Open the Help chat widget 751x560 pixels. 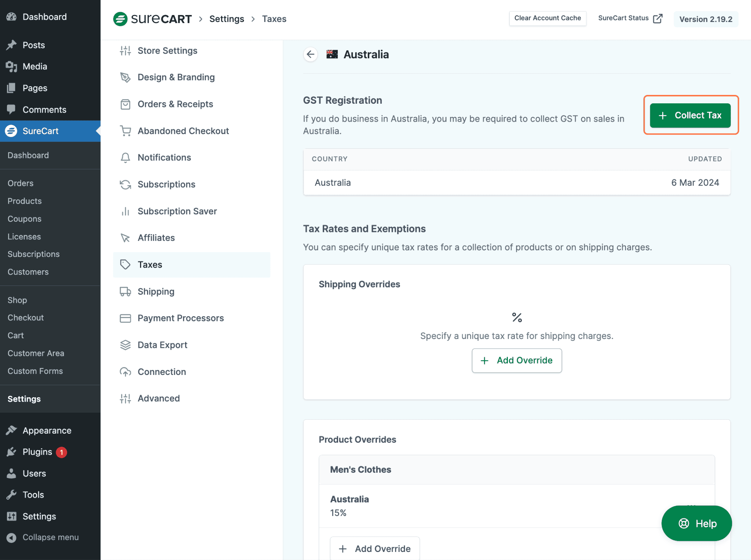[x=696, y=523]
